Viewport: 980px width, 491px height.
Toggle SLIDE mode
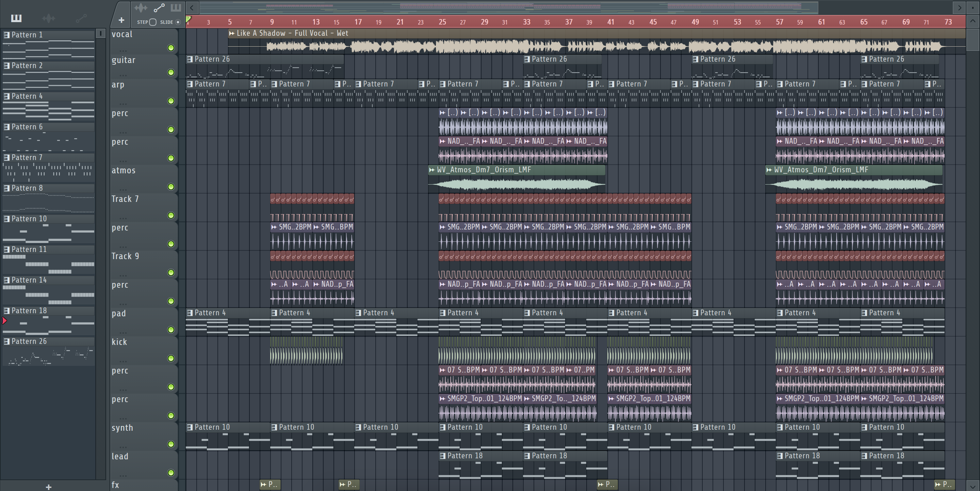178,22
